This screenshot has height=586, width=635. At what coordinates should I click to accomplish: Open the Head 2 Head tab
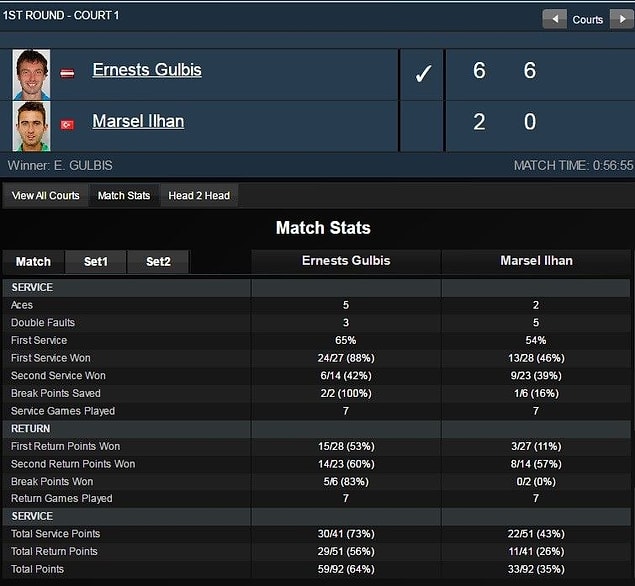[199, 196]
